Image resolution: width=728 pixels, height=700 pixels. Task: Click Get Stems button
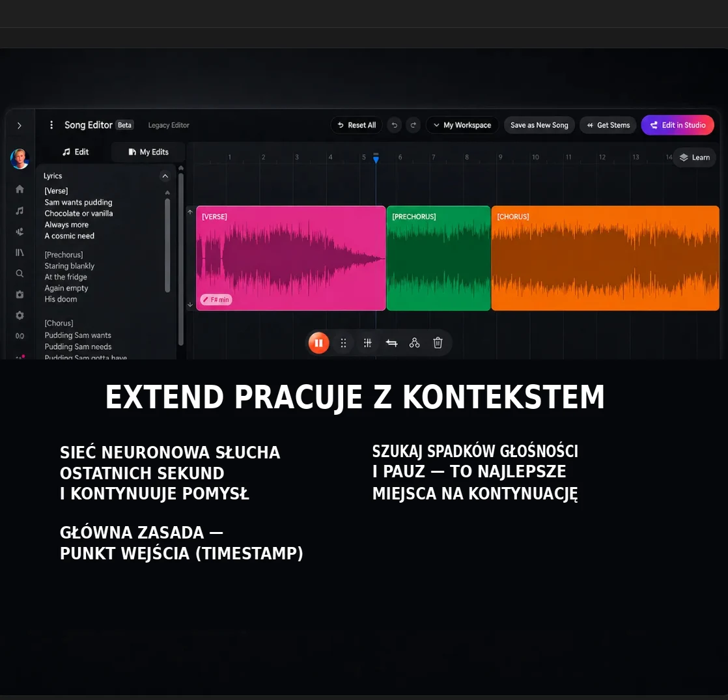(x=608, y=125)
